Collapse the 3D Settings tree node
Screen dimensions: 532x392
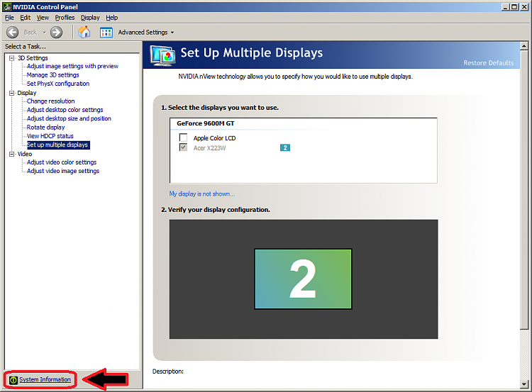[x=12, y=58]
